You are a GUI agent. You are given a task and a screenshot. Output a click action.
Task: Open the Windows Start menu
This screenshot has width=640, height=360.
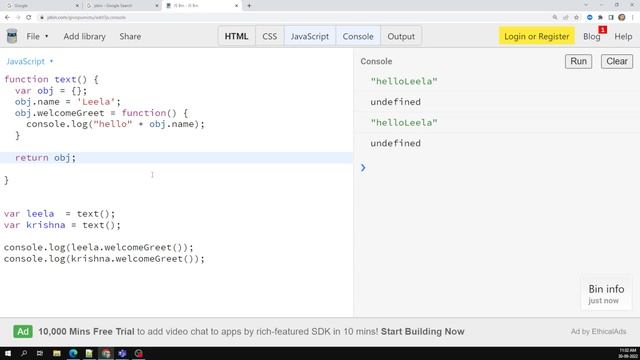[8, 353]
